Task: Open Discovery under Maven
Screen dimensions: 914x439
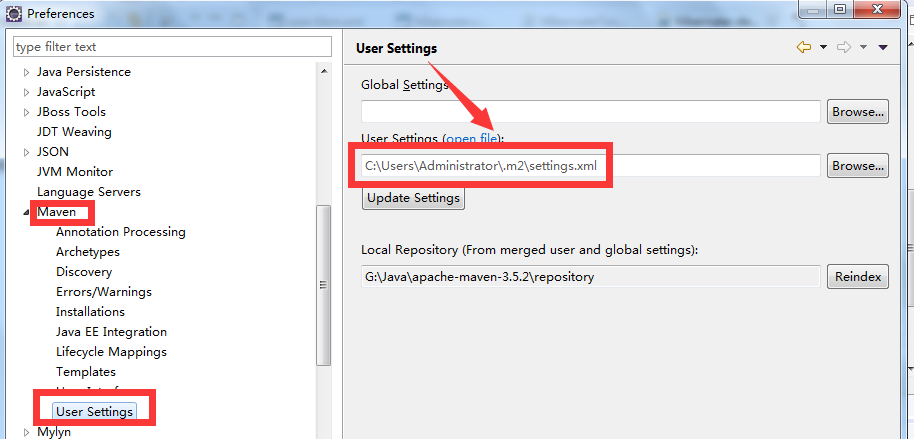Action: click(x=84, y=272)
